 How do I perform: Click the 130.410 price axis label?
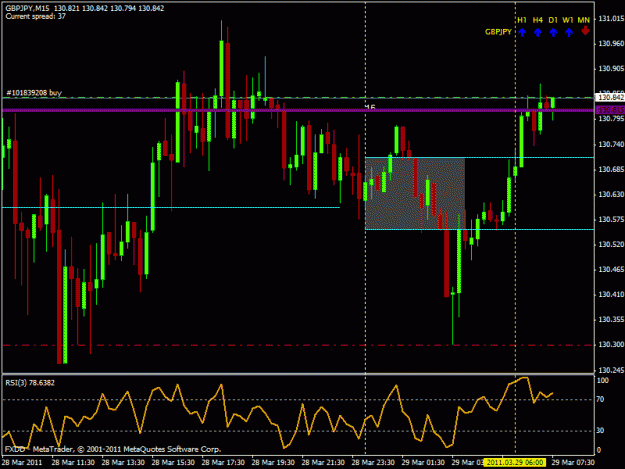[611, 294]
